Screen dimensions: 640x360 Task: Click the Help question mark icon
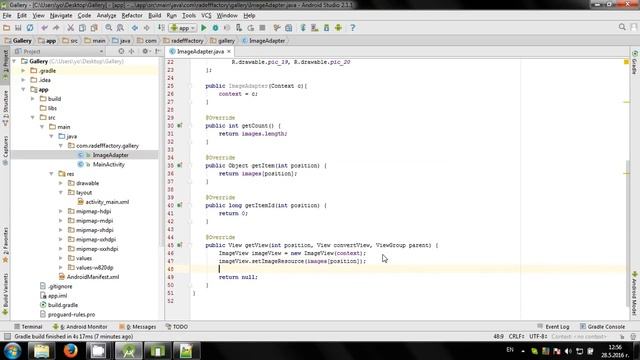[x=353, y=28]
